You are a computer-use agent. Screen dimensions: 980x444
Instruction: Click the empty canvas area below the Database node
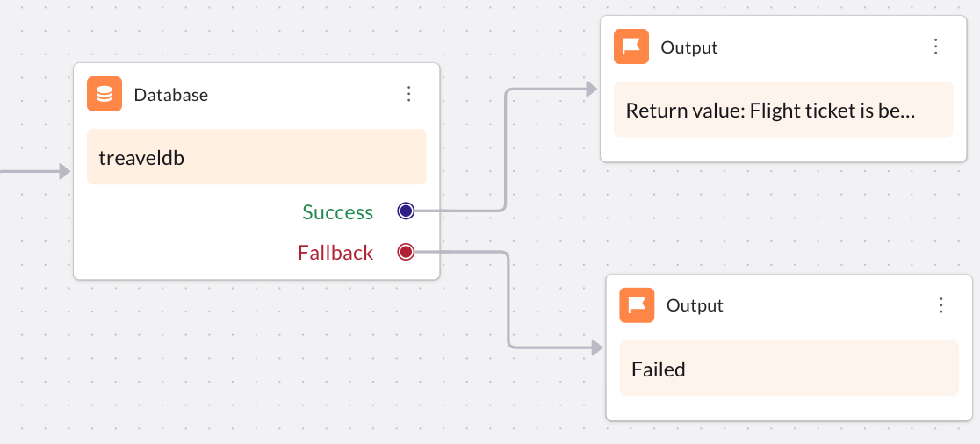(x=255, y=369)
